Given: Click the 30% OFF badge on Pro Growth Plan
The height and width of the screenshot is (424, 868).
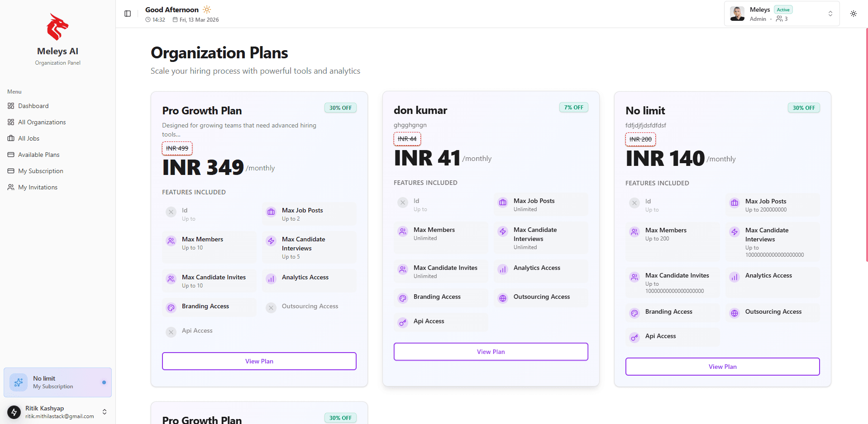Looking at the screenshot, I should [x=340, y=108].
